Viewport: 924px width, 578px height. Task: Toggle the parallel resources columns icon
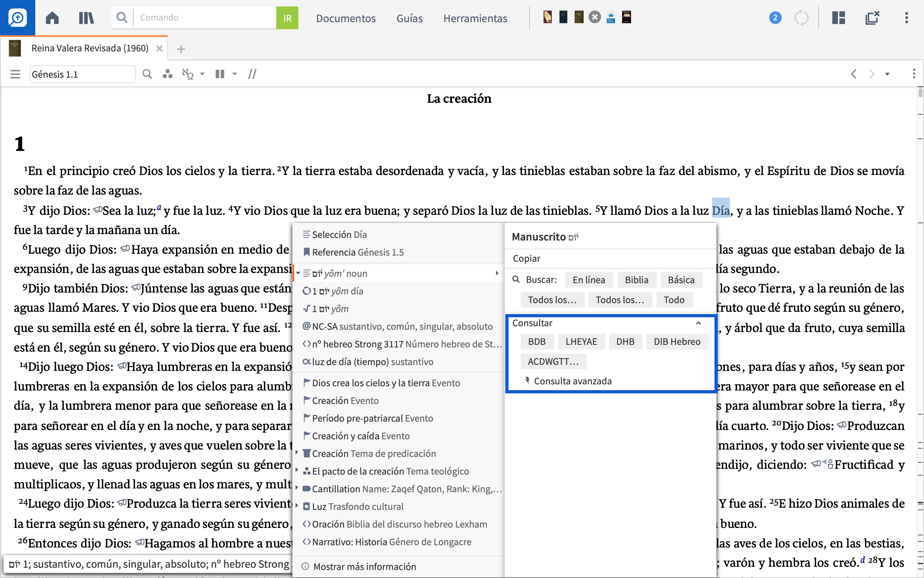pos(219,74)
